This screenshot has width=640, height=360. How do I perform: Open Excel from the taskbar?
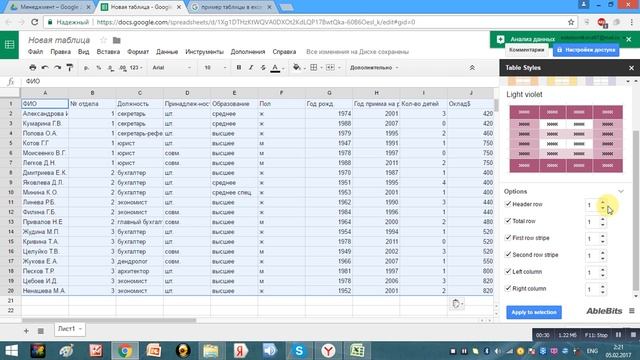[357, 351]
